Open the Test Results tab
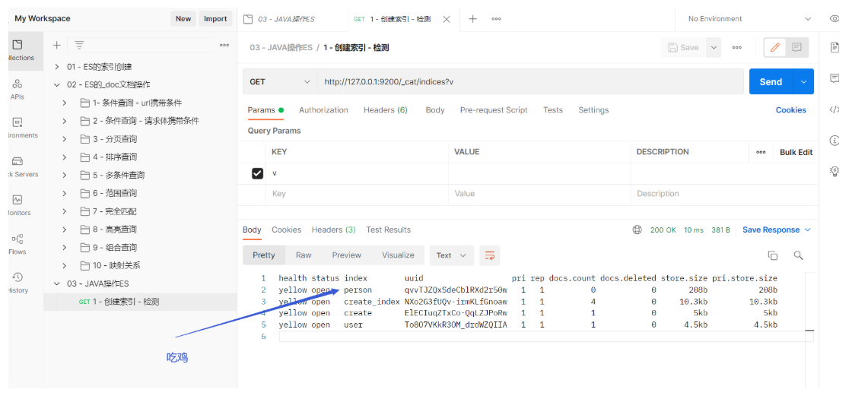Viewport: 868px width, 418px height. pos(388,230)
